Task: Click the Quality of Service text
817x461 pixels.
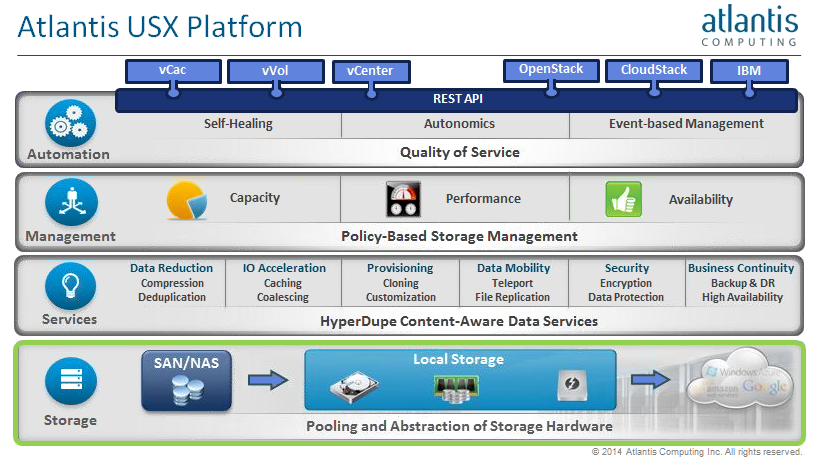Action: pos(460,153)
